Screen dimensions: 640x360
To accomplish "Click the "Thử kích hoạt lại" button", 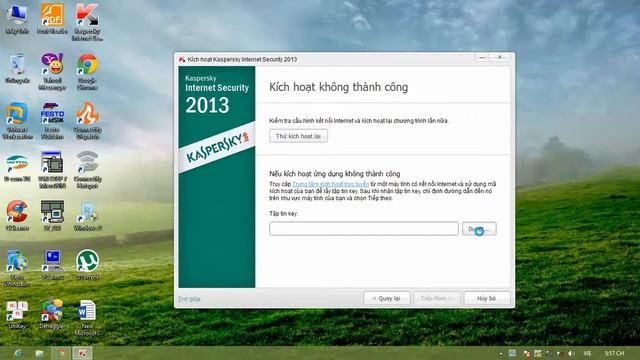I will click(x=298, y=136).
